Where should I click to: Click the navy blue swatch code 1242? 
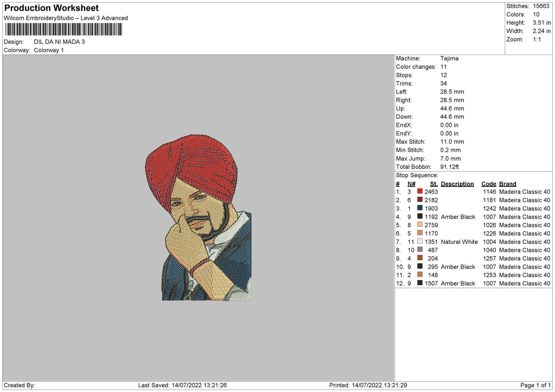click(x=420, y=208)
